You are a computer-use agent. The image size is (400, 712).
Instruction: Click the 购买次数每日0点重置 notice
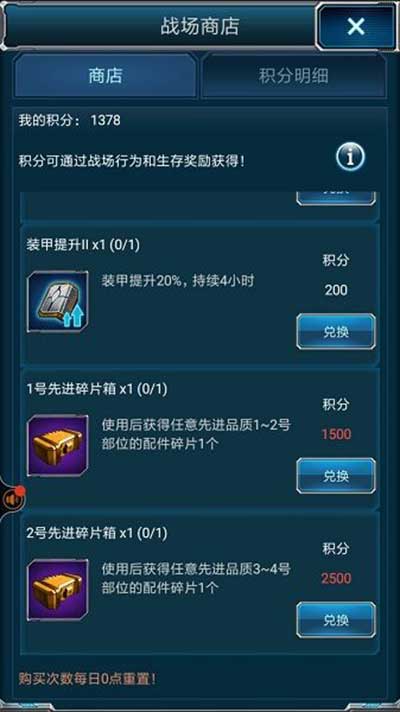87,679
